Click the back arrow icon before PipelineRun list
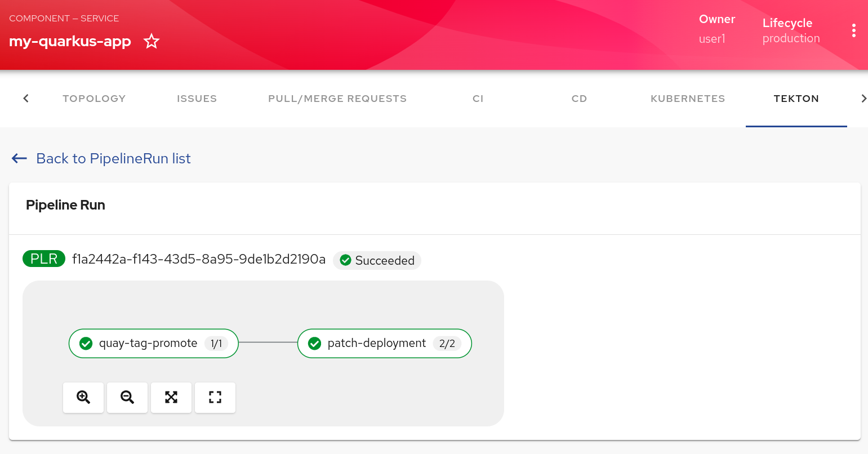 click(x=20, y=158)
